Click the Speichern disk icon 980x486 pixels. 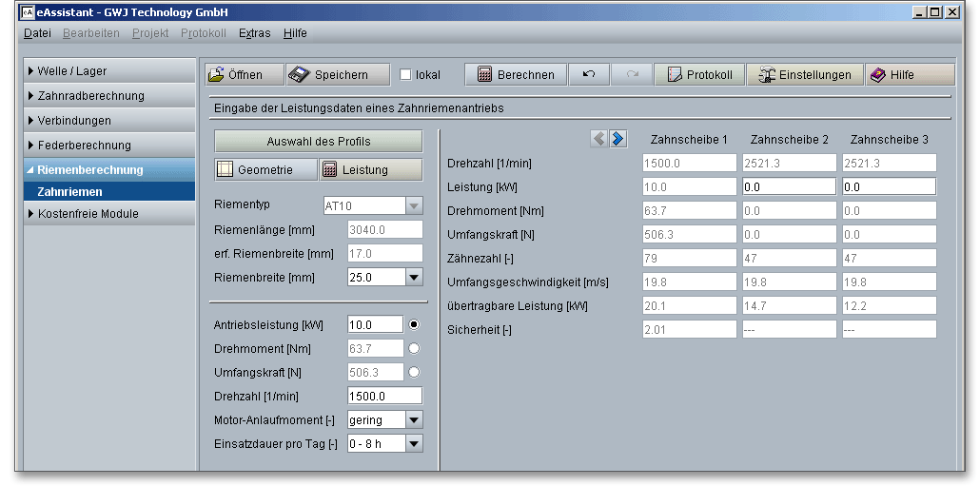300,75
